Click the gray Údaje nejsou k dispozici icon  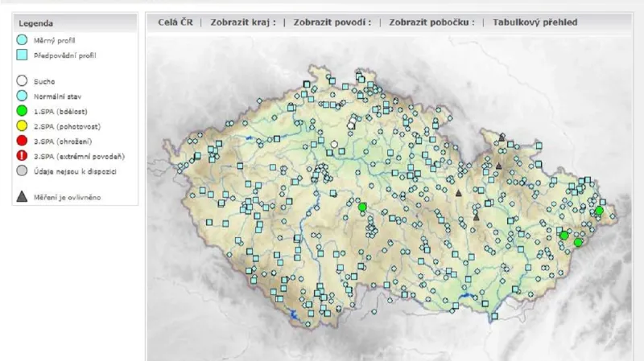(23, 170)
